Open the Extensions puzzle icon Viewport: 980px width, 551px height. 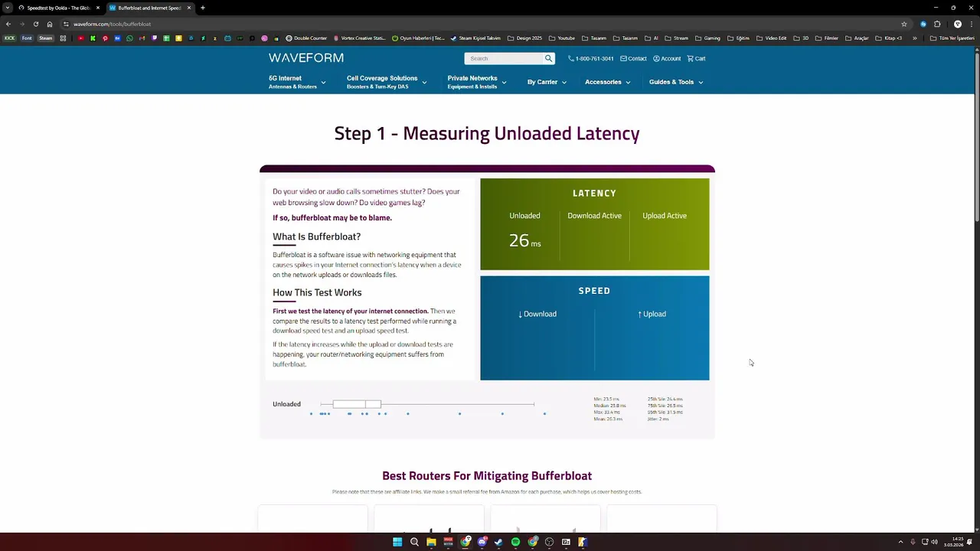937,24
